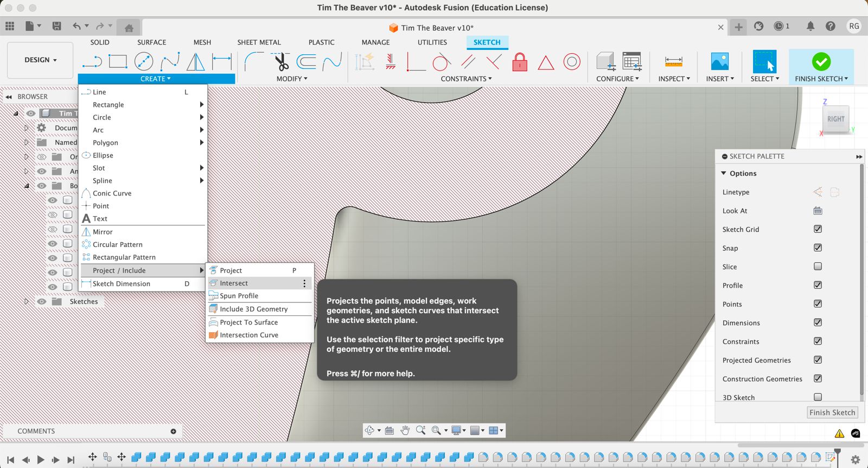Select the Trim scissors tool

click(x=282, y=62)
